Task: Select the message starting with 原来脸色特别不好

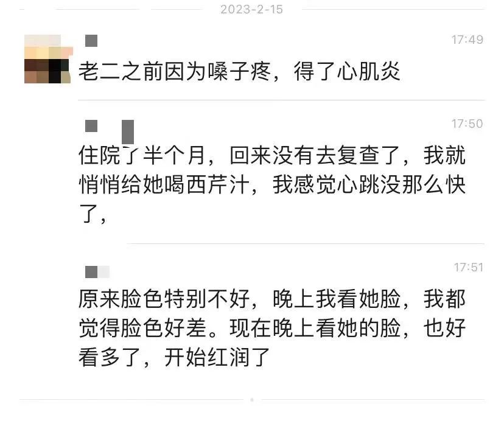Action: pyautogui.click(x=272, y=328)
